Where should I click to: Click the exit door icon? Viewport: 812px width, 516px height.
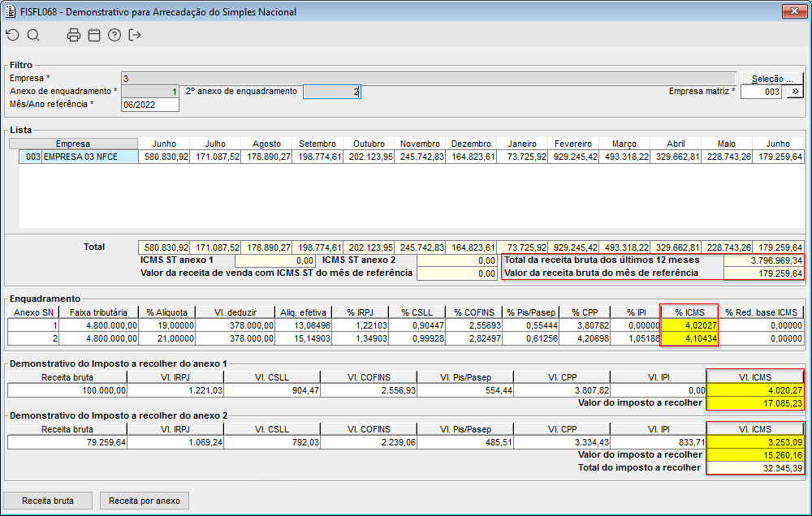coord(135,35)
